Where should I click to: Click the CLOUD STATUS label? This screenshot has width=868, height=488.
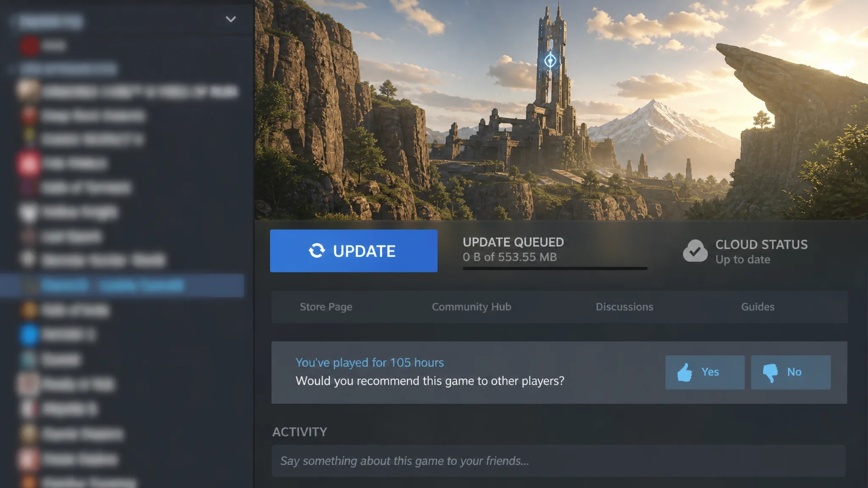pos(761,244)
